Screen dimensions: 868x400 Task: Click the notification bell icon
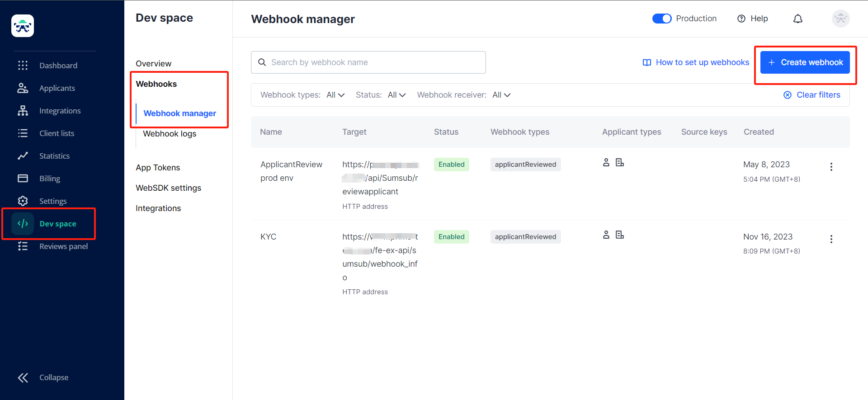pos(798,19)
